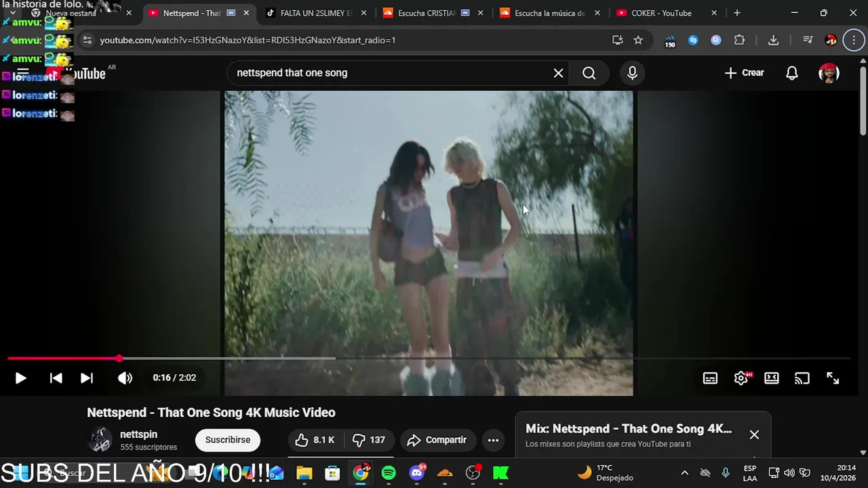Open the orange cloud app on taskbar
Image resolution: width=868 pixels, height=488 pixels.
pyautogui.click(x=445, y=473)
